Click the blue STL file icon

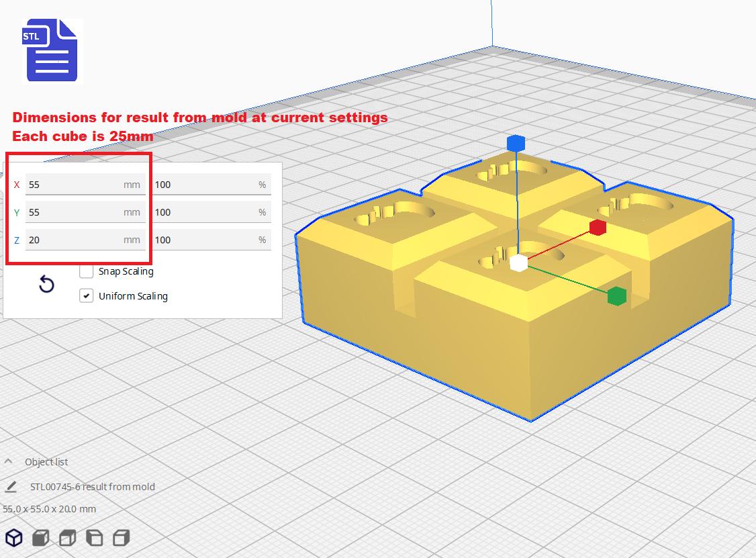click(52, 50)
